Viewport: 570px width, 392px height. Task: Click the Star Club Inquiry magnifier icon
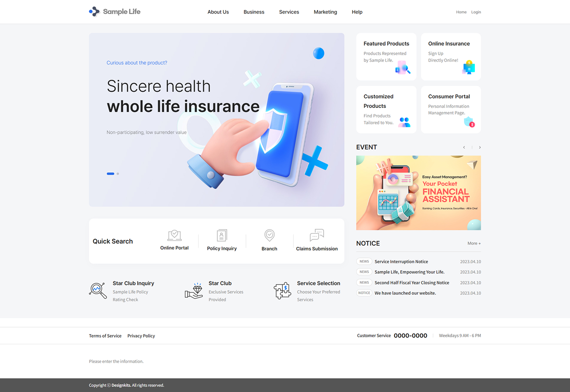[x=97, y=290]
